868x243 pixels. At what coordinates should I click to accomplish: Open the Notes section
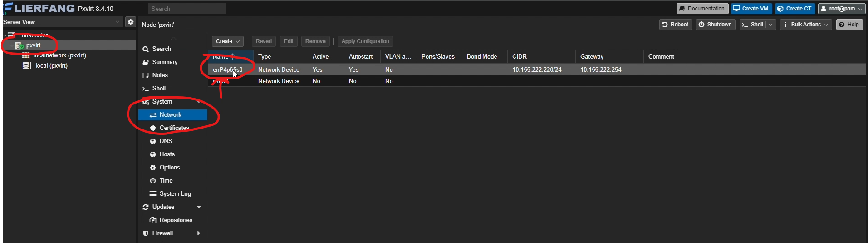click(x=160, y=75)
